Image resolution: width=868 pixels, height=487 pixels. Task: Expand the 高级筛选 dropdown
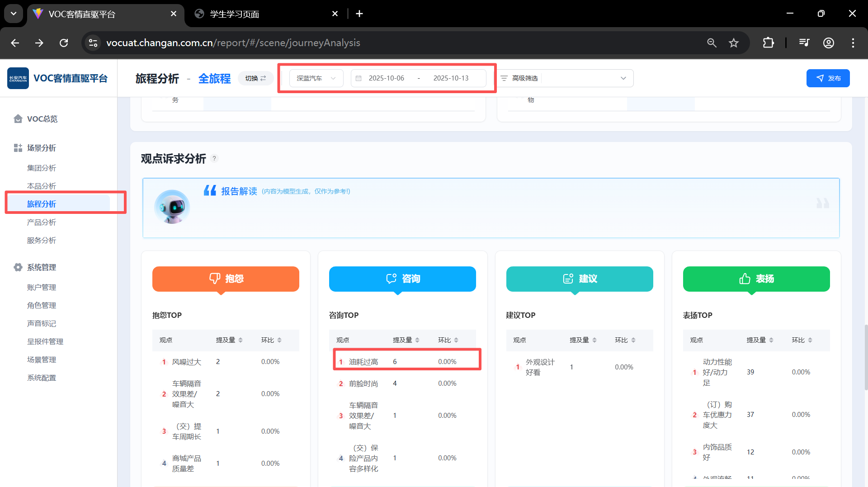coord(623,78)
